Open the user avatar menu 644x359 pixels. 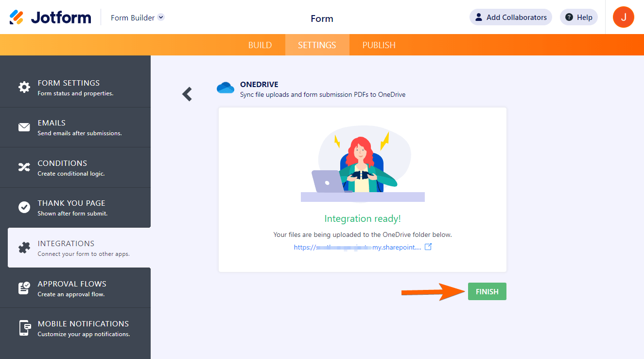(x=624, y=17)
